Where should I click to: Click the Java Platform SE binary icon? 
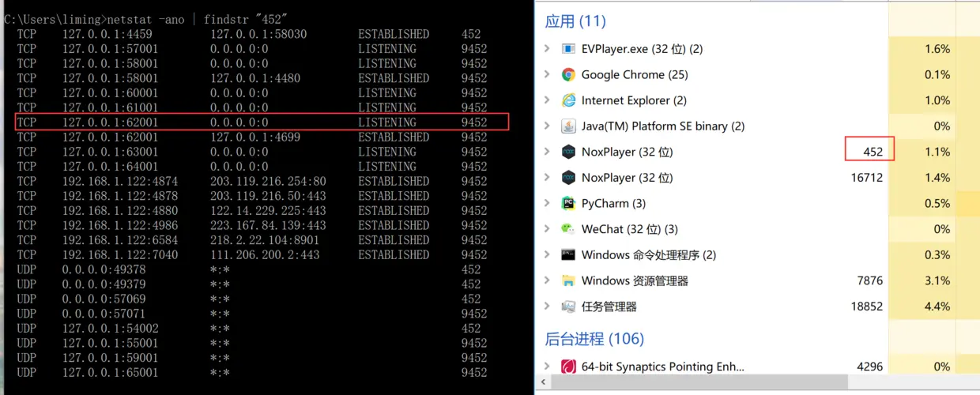(568, 126)
